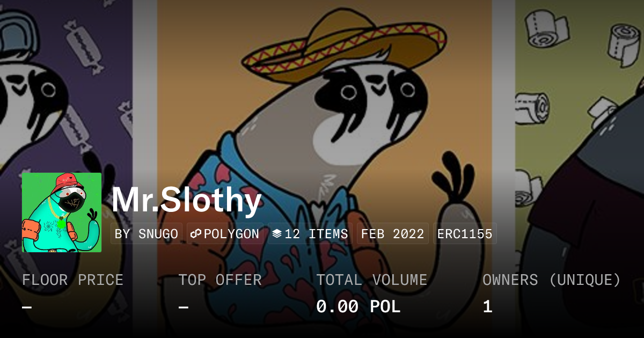Click the FEB 2022 creation date badge
This screenshot has width=644, height=338.
click(x=393, y=234)
